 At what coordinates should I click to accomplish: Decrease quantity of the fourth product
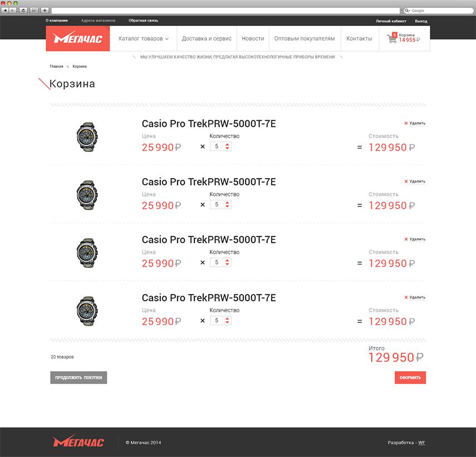click(x=227, y=322)
